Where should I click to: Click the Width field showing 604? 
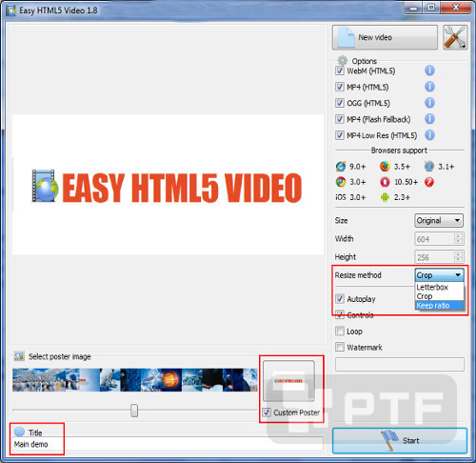439,239
